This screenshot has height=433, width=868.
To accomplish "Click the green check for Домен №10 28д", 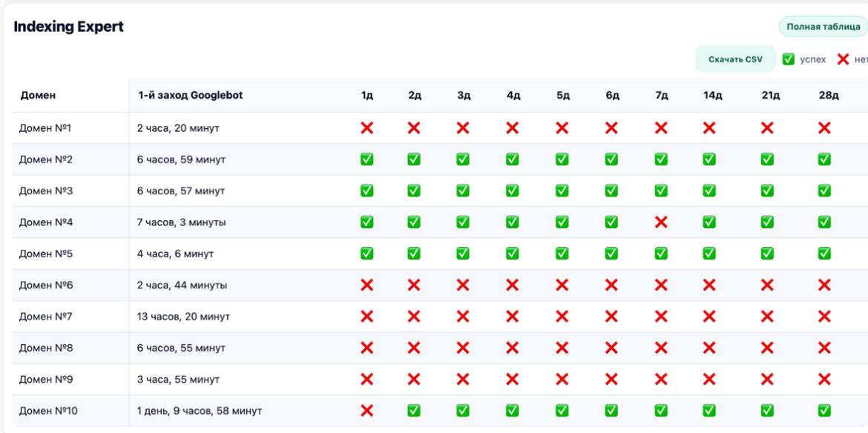I will click(824, 410).
